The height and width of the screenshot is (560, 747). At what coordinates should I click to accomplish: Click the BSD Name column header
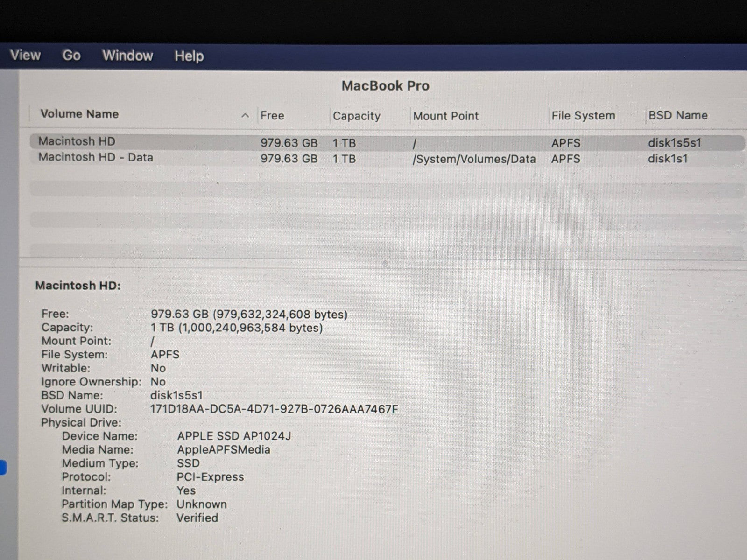click(677, 115)
